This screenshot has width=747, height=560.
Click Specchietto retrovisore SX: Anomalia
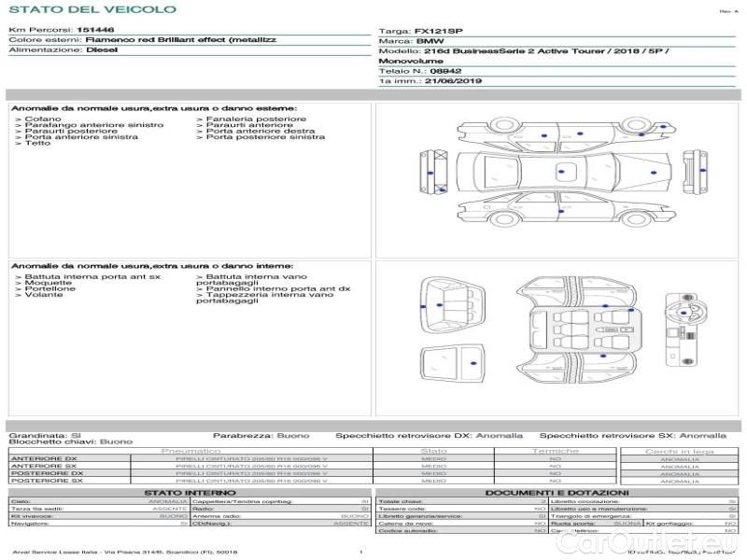[x=633, y=435]
